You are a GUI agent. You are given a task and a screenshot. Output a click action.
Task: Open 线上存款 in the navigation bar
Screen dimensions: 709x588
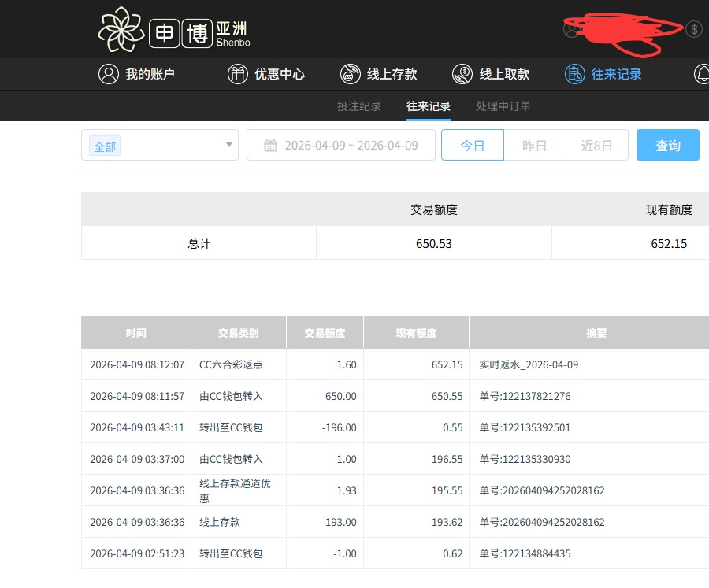pyautogui.click(x=392, y=74)
